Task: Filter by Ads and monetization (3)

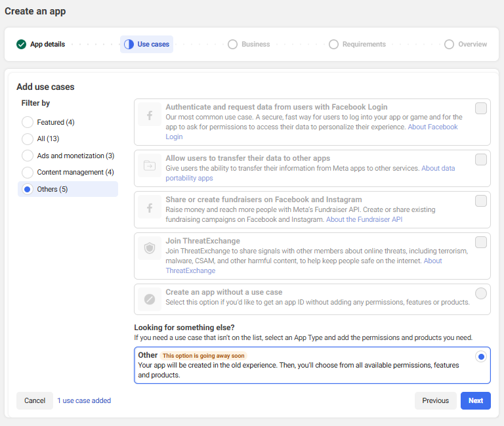Action: [28, 156]
